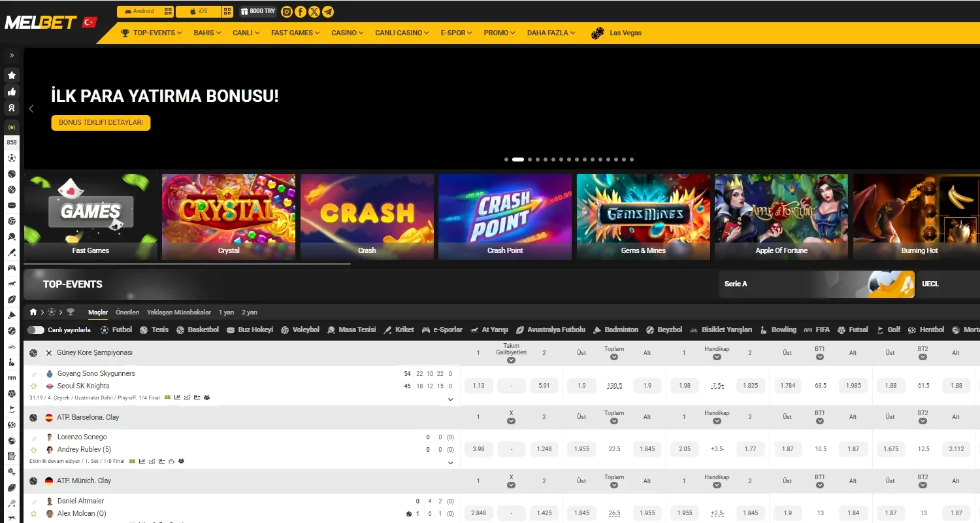Select the badminton shuttlecock icon in the sidebar
This screenshot has width=980, height=523.
[12, 315]
